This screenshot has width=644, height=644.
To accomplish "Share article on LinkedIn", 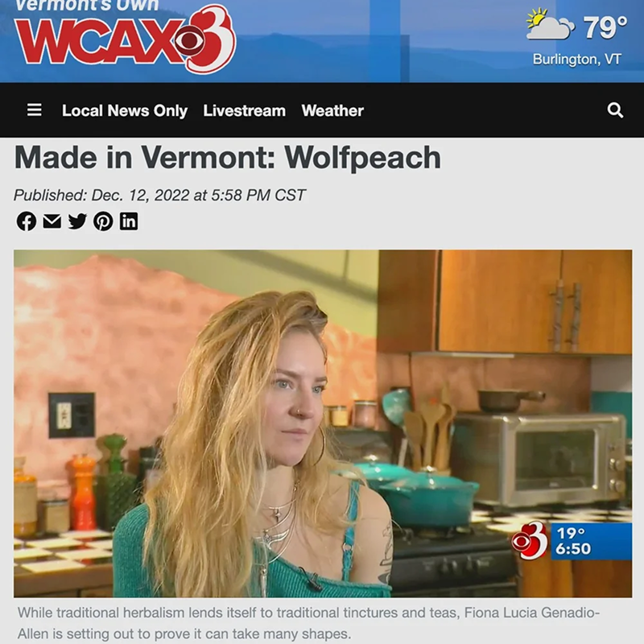I will coord(129,221).
